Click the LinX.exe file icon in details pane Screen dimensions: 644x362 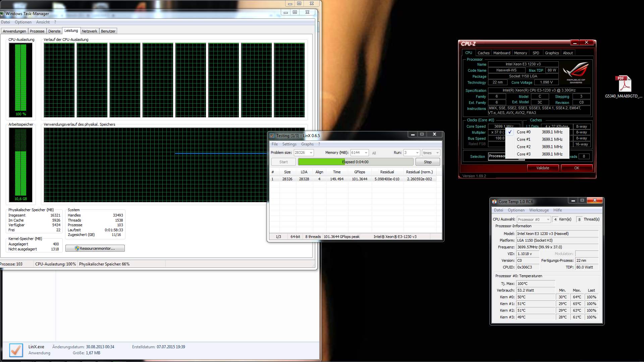point(16,350)
